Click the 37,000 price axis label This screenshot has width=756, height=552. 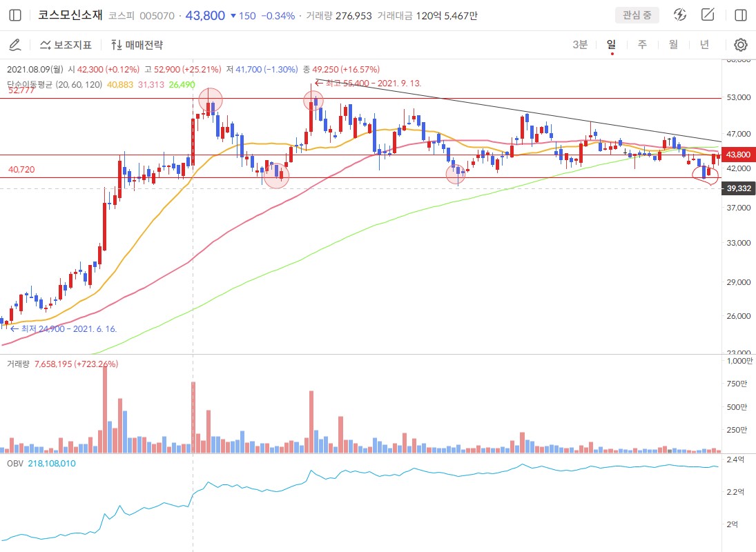click(739, 208)
